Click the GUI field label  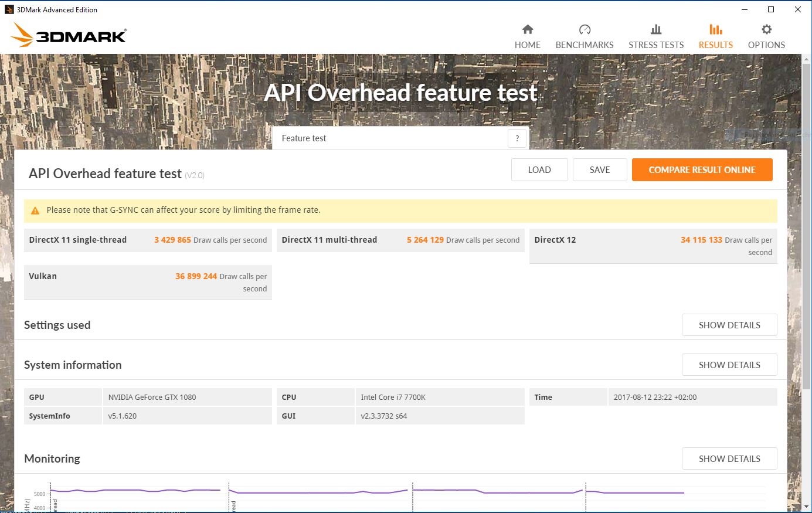(x=288, y=416)
